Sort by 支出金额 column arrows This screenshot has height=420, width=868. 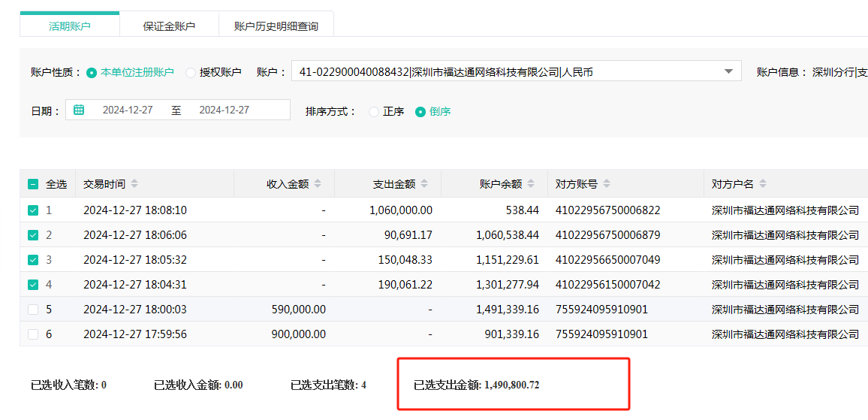pos(424,183)
